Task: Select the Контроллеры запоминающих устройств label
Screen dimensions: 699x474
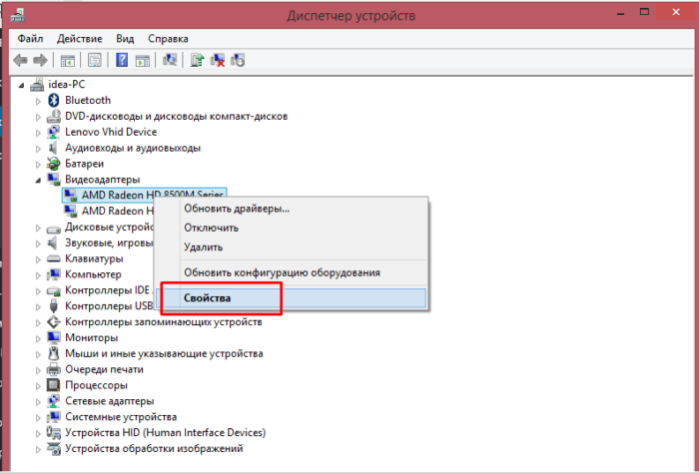Action: point(164,322)
